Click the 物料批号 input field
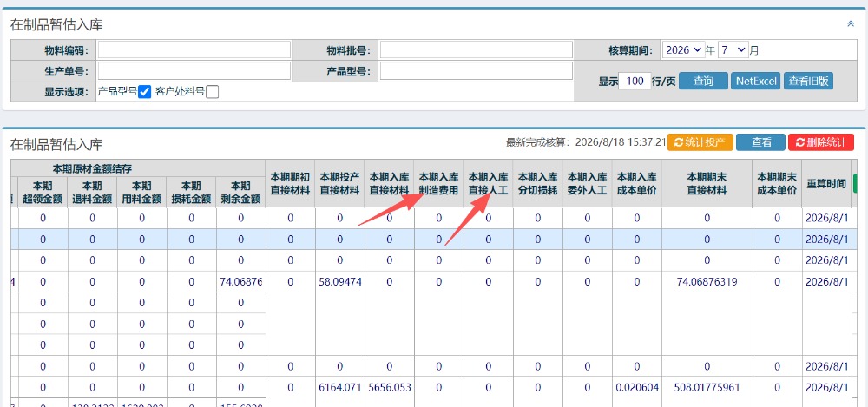The width and height of the screenshot is (868, 407). click(476, 49)
